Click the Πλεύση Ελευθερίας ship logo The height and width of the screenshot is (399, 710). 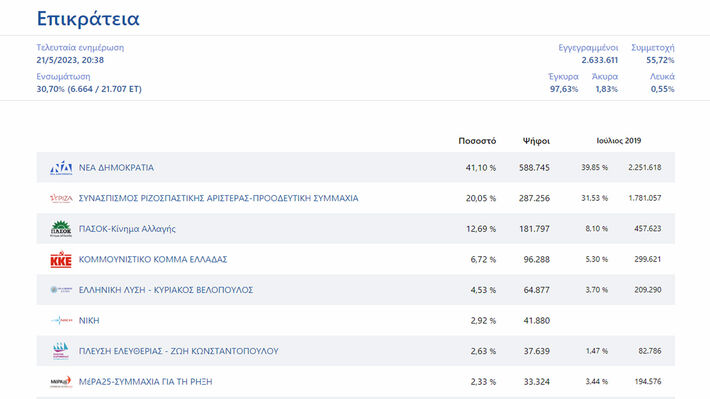coord(61,351)
